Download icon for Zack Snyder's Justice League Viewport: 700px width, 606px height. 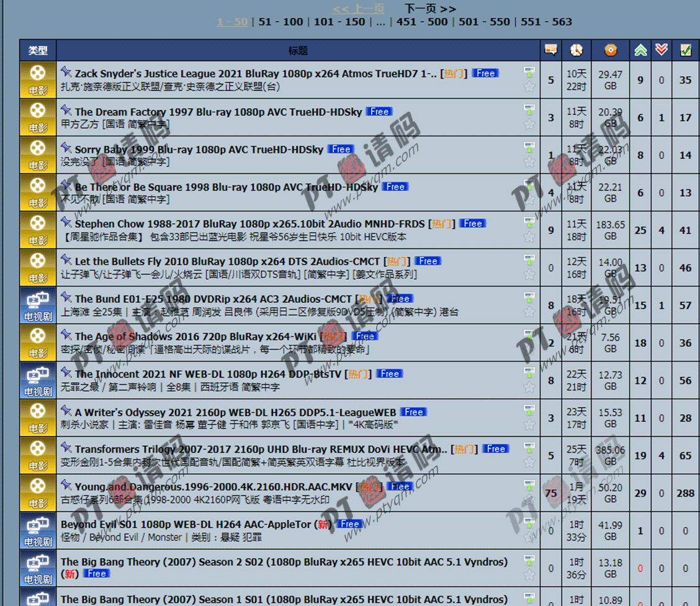pos(529,71)
